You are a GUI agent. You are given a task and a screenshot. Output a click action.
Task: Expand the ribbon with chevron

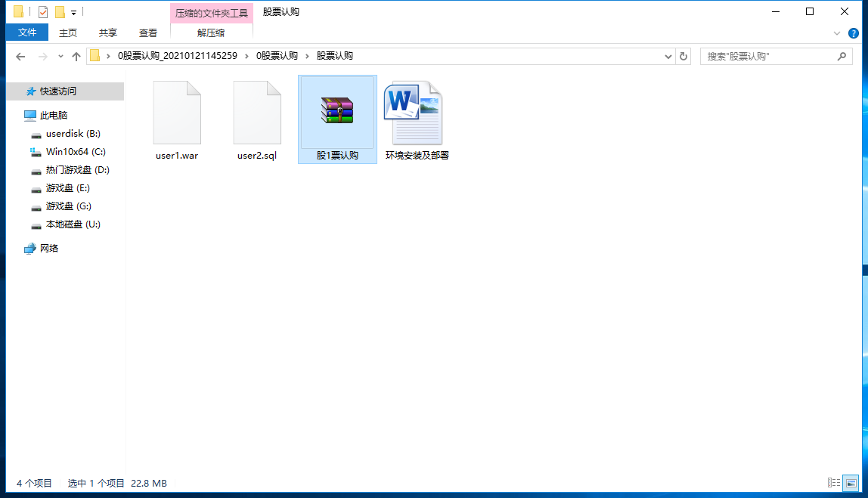click(837, 33)
